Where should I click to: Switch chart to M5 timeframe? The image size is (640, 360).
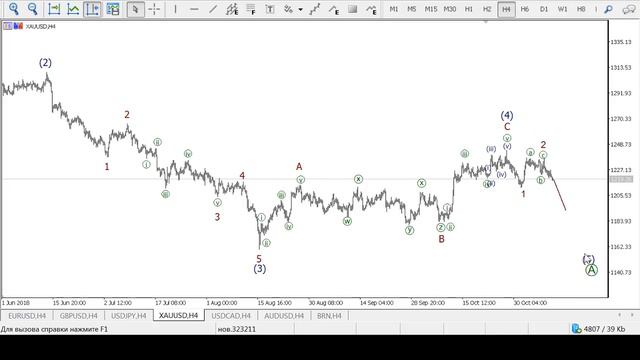click(412, 9)
